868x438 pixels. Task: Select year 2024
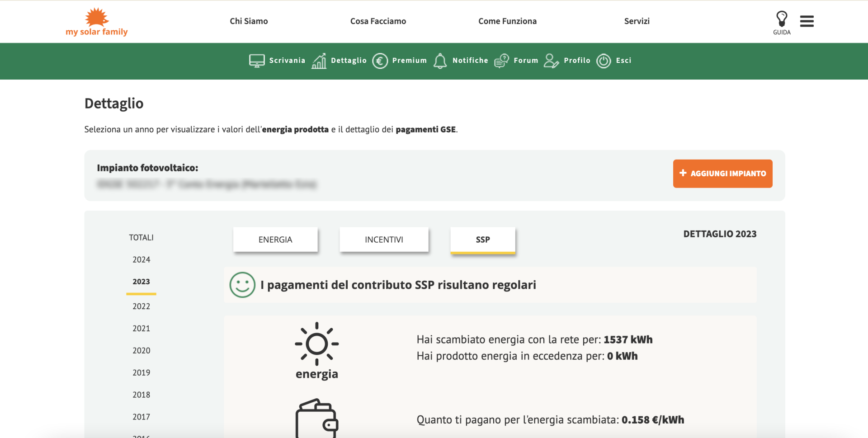(141, 259)
